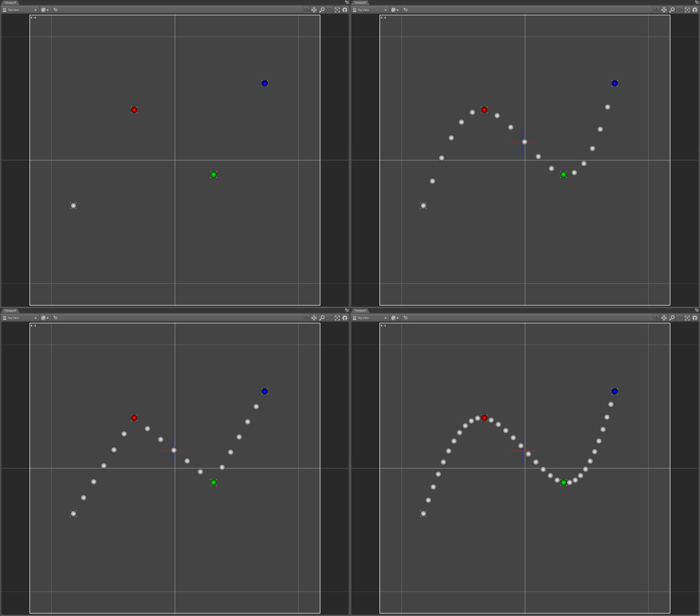Click the Zoom magnifier icon in bottom-right viewport

672,317
